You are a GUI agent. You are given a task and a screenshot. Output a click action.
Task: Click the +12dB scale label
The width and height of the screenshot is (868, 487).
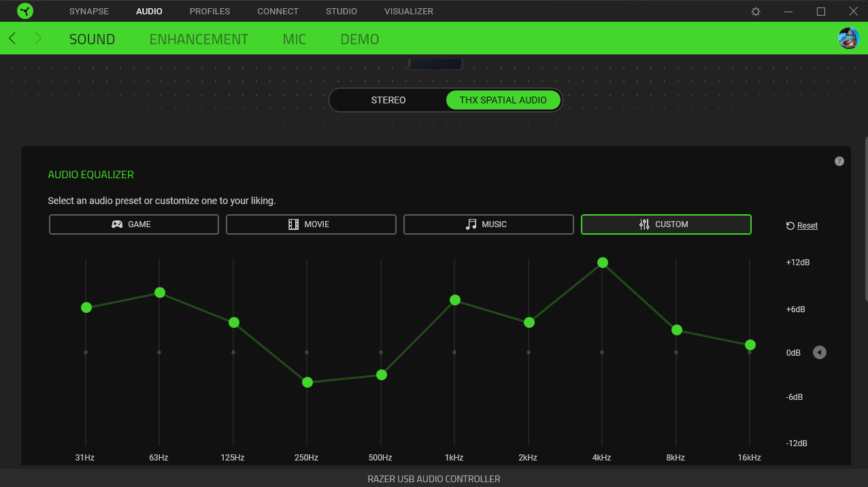pyautogui.click(x=798, y=263)
